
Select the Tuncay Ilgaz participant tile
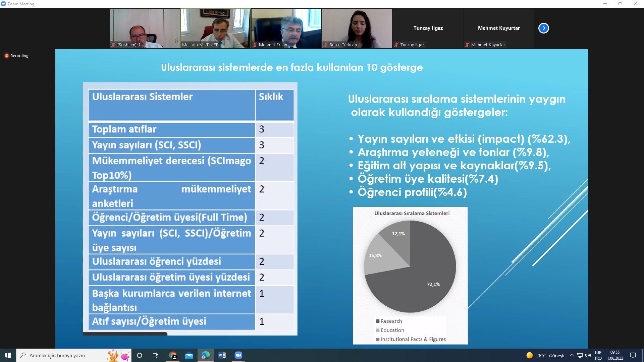[428, 28]
